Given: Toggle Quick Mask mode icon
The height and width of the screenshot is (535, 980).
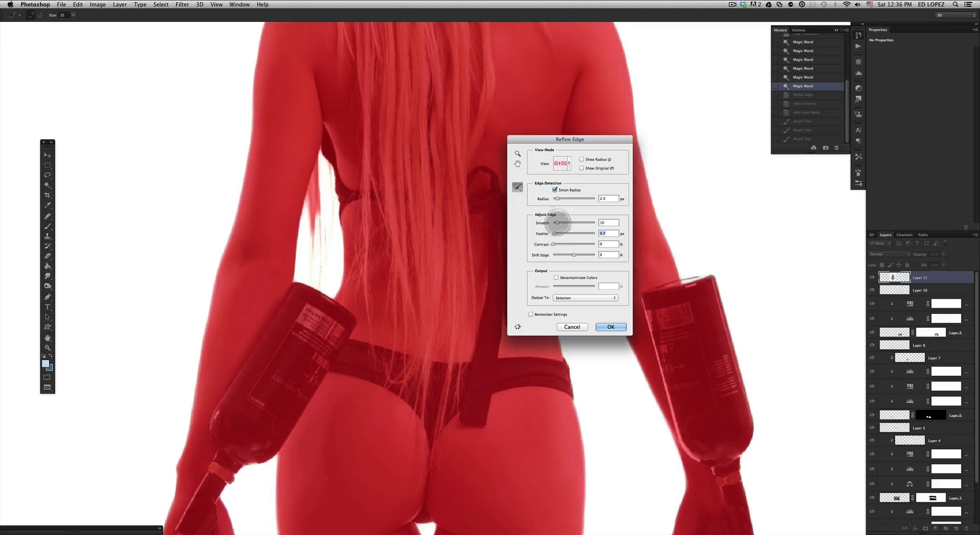Looking at the screenshot, I should click(47, 377).
